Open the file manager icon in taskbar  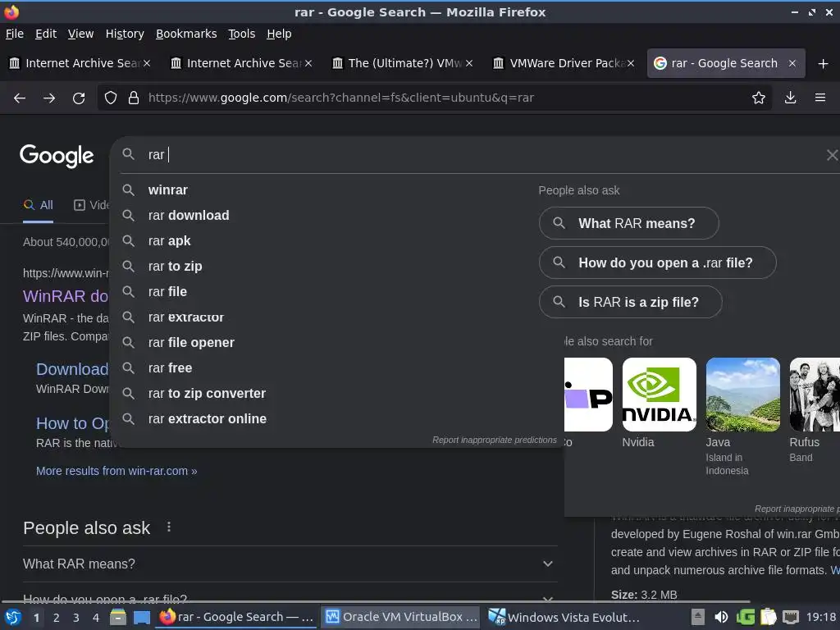pos(118,617)
